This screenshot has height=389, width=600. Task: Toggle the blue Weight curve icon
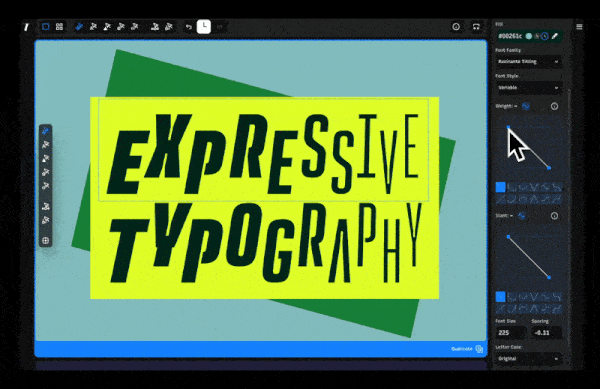526,106
